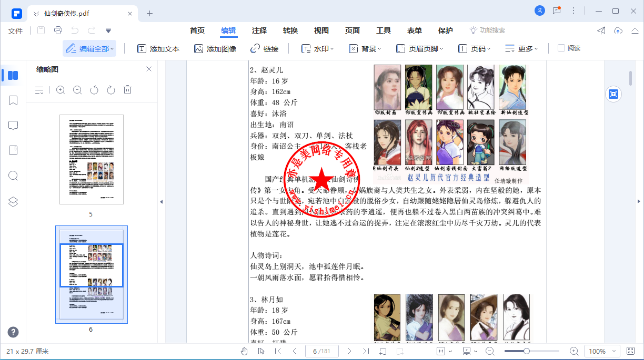Select the page 5 thumbnail
Viewport: 644px width, 360px height.
[x=92, y=159]
